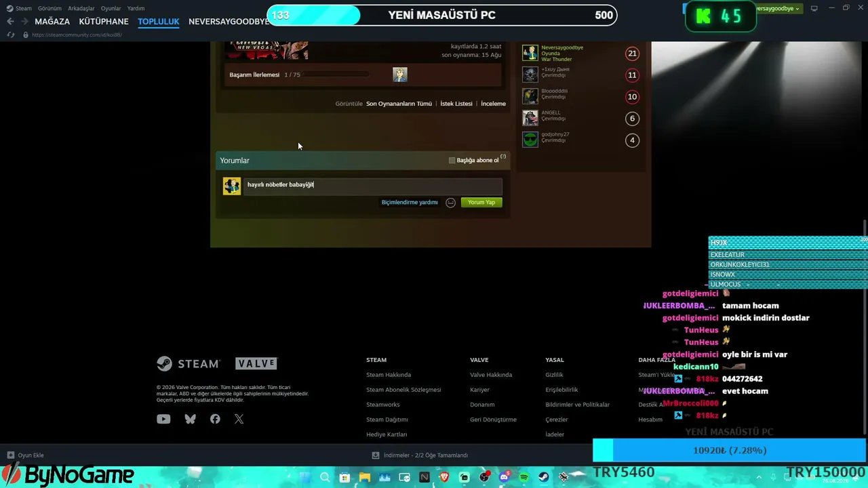Switch to the TOPLULUK tab
Viewport: 868px width, 488px height.
click(159, 22)
